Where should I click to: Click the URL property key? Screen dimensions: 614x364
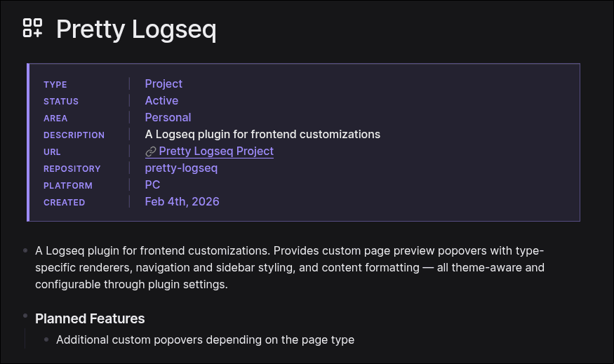click(x=52, y=152)
